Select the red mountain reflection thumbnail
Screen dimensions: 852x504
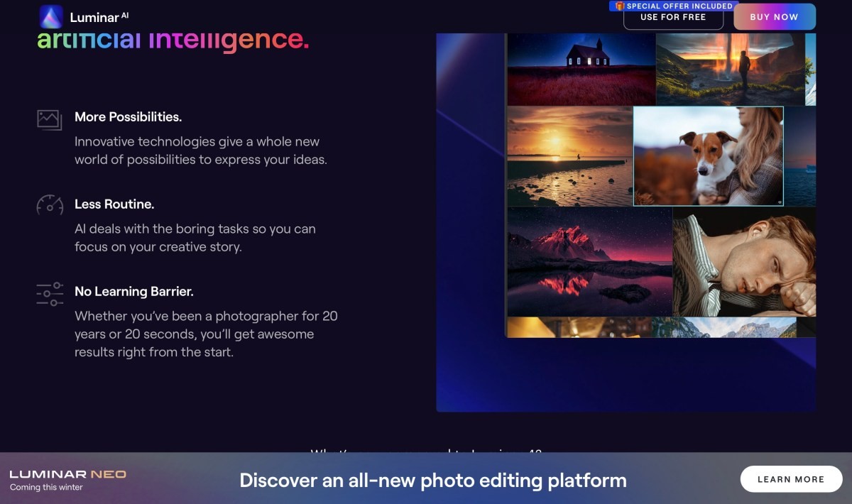point(589,261)
